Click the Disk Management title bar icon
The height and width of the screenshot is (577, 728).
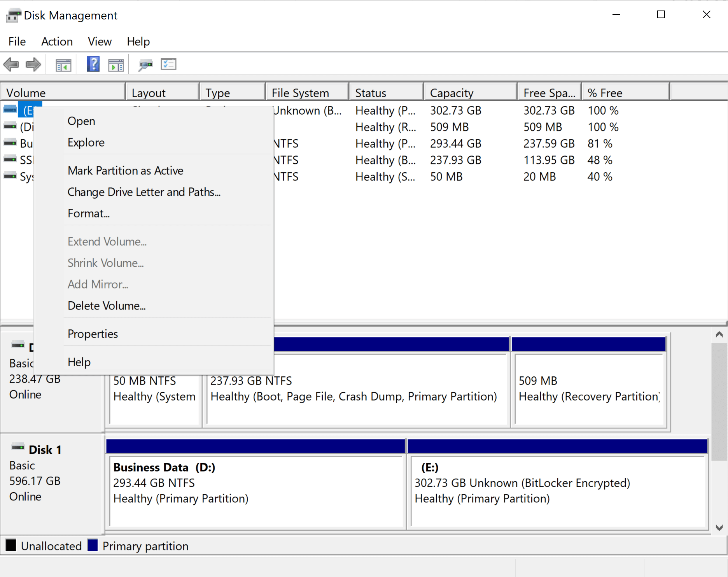coord(13,15)
